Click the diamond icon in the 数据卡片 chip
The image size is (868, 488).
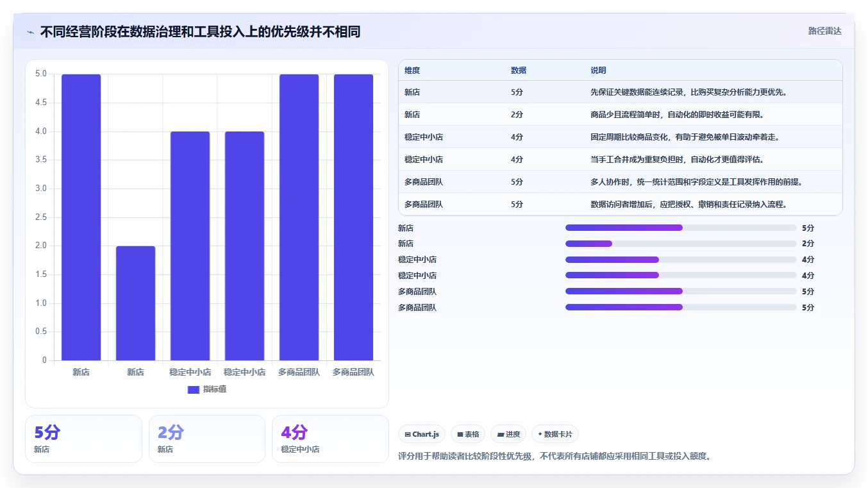(540, 434)
